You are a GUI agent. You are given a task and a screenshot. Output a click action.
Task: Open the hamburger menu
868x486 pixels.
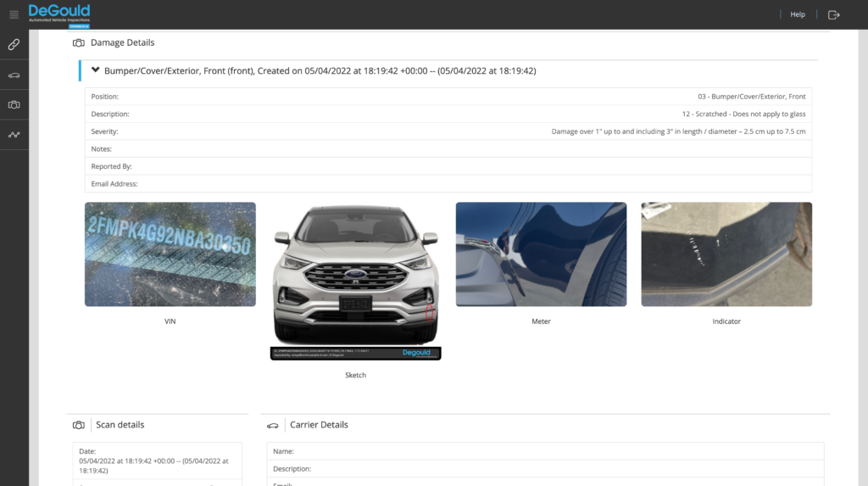(x=14, y=14)
